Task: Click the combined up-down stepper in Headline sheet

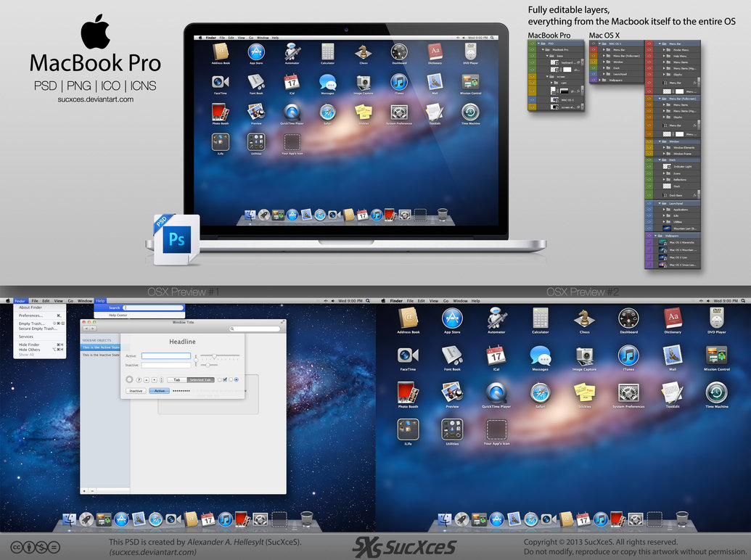Action: [161, 379]
